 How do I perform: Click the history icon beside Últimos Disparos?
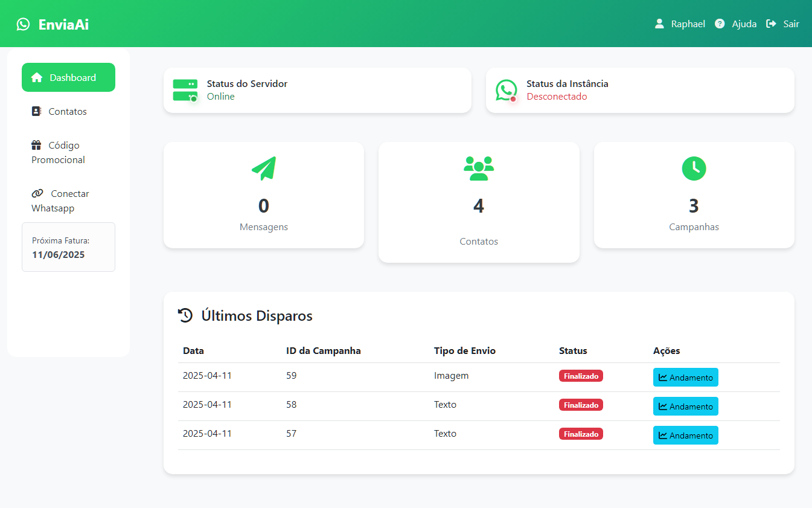click(x=185, y=315)
